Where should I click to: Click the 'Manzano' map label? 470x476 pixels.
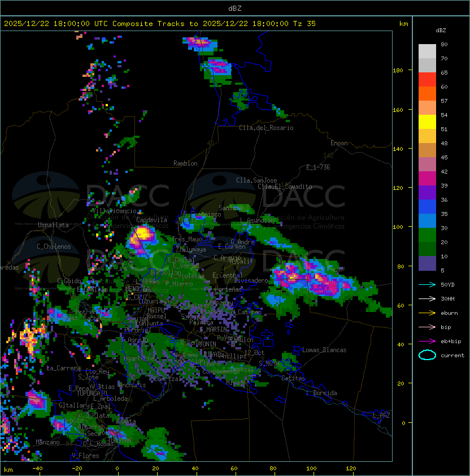click(47, 442)
